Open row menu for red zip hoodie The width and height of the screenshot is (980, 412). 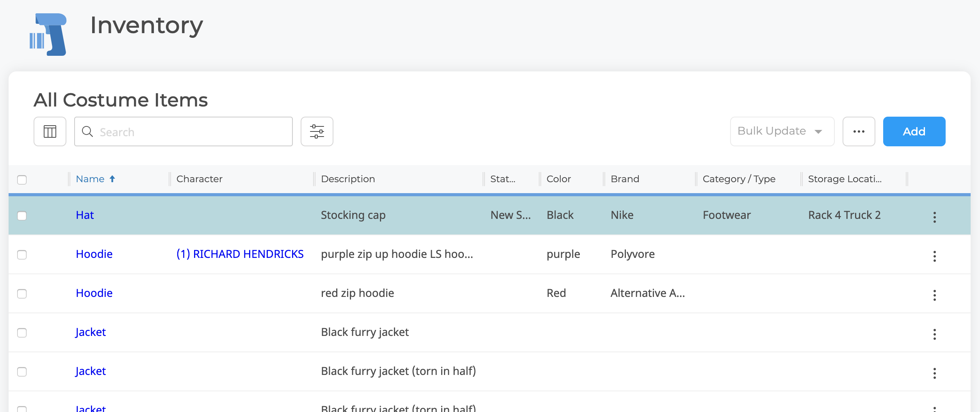tap(935, 295)
